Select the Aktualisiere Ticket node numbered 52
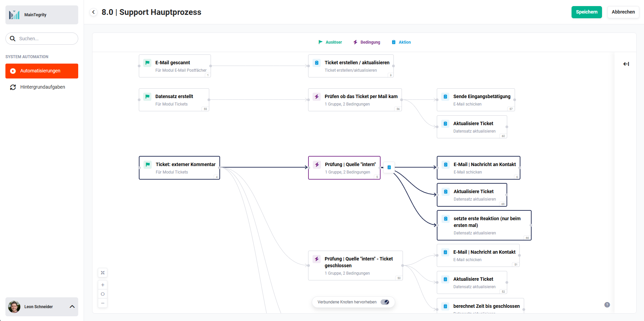 tap(472, 282)
